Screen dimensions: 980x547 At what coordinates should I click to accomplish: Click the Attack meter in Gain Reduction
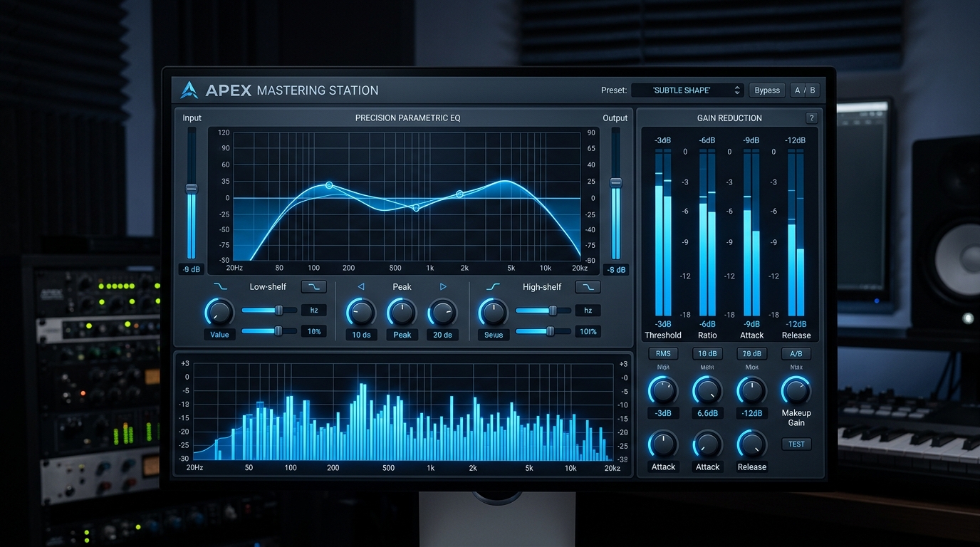[751, 232]
